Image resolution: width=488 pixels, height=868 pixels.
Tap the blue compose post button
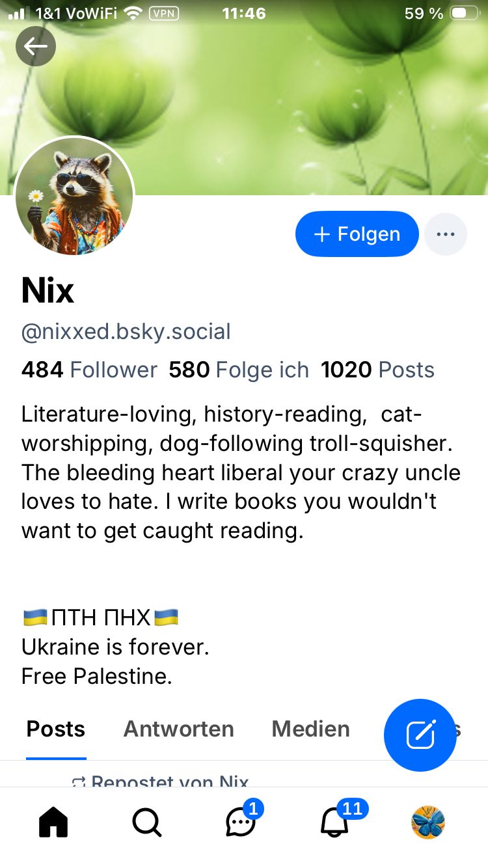pos(420,735)
